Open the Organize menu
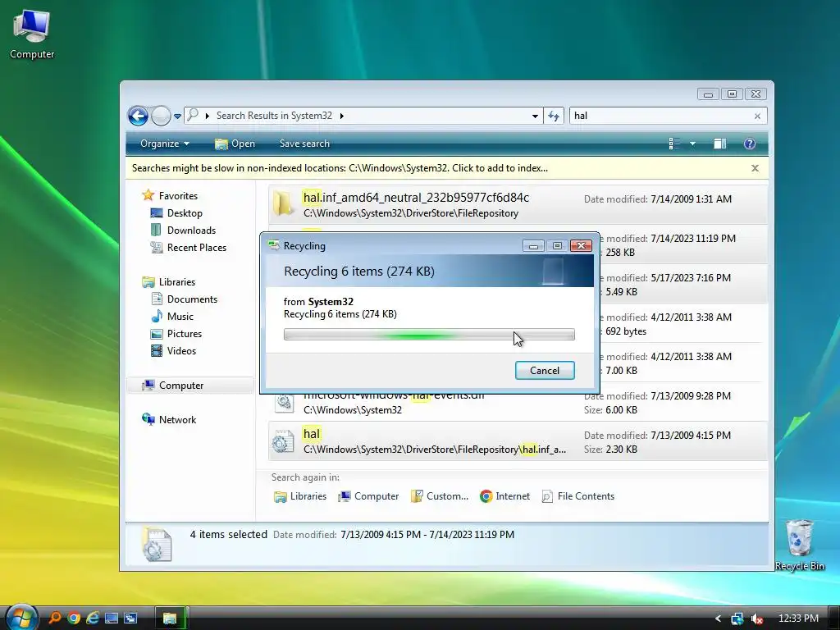The width and height of the screenshot is (840, 630). point(164,144)
